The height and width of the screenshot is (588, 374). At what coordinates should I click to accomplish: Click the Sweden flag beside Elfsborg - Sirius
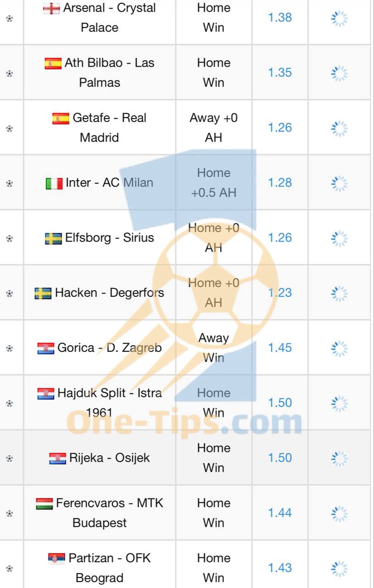click(x=53, y=238)
